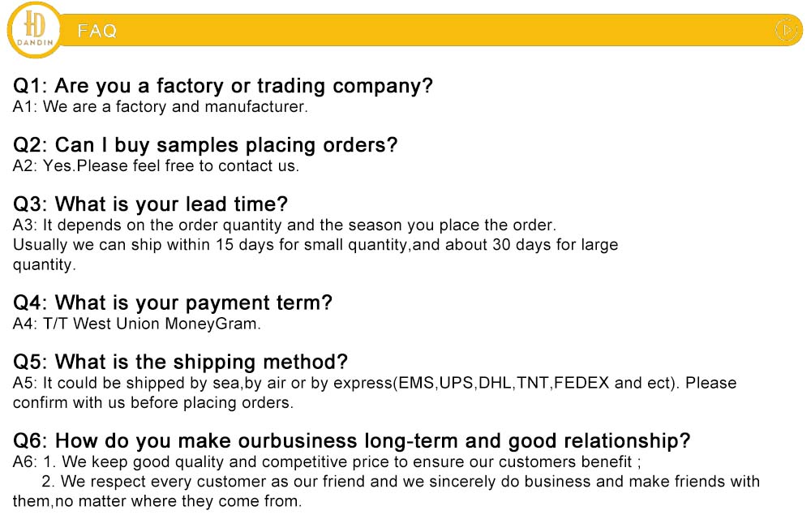Click A6 point 2 about respecting customers
Screen dimensions: 811x532
pyautogui.click(x=401, y=482)
